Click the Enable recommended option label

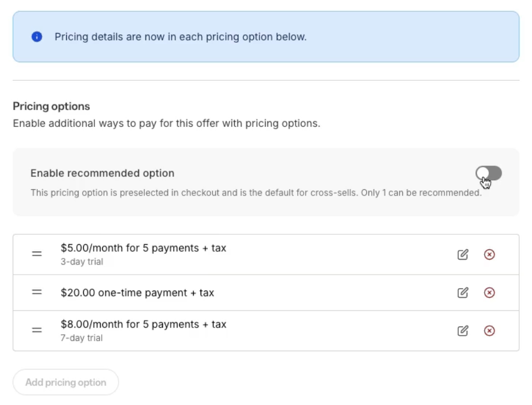coord(102,173)
